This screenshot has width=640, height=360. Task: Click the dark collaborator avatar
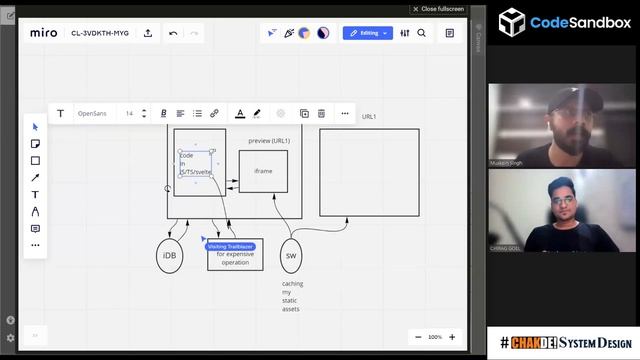coord(323,33)
